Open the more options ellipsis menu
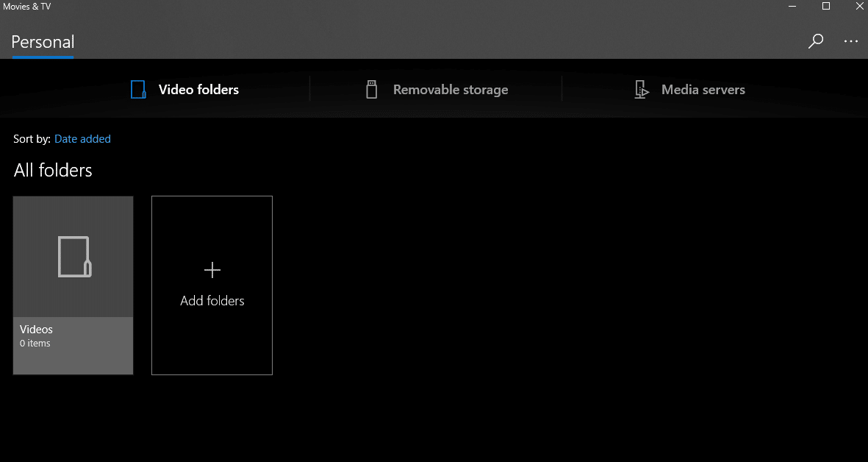 coord(851,41)
